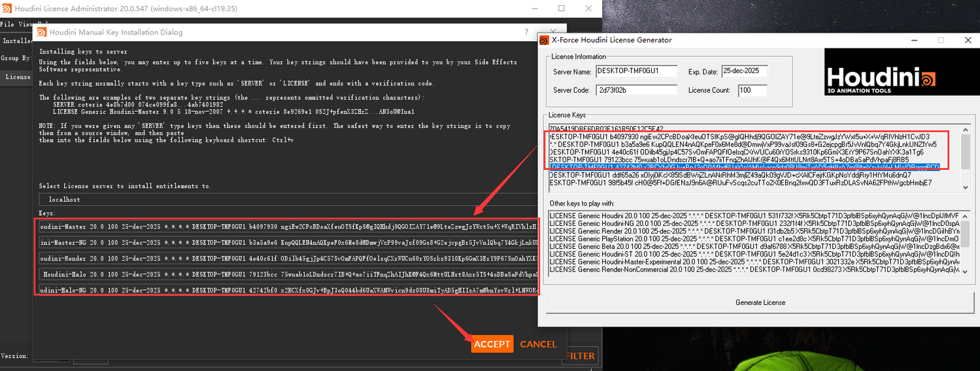
Task: Open the File menu
Action: tap(7, 24)
